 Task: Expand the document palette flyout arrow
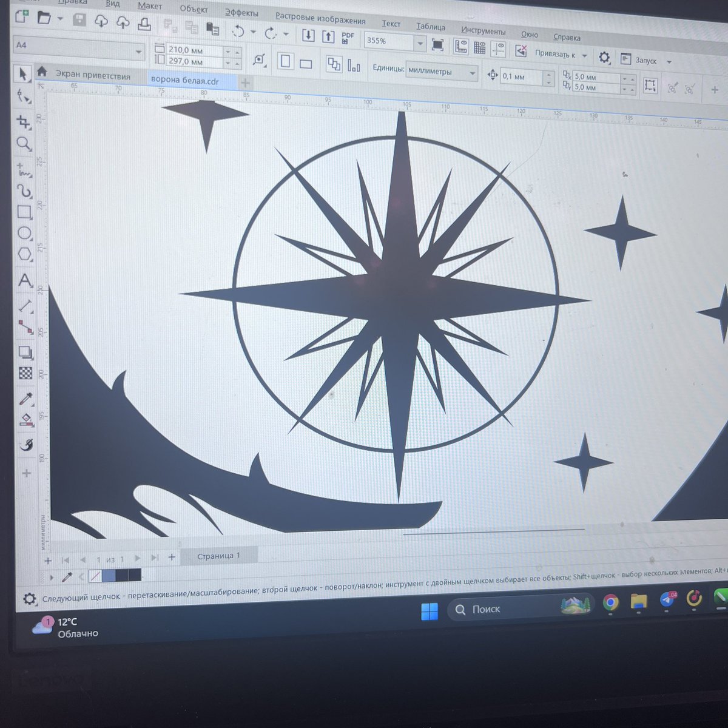click(x=52, y=578)
